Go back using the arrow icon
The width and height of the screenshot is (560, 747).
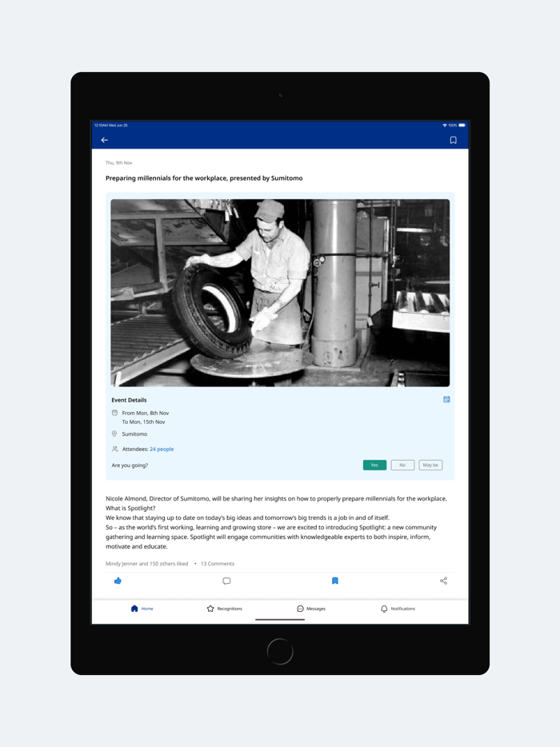104,140
